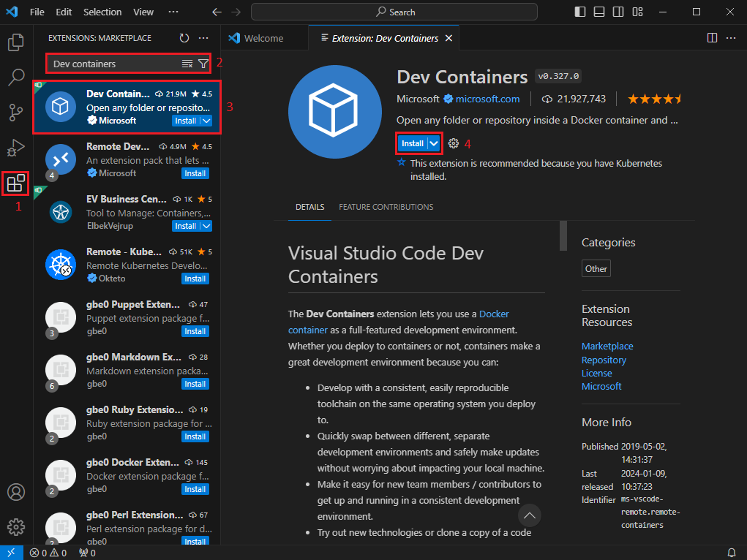The width and height of the screenshot is (747, 560).
Task: Toggle secondary side bar layout button
Action: [x=618, y=12]
